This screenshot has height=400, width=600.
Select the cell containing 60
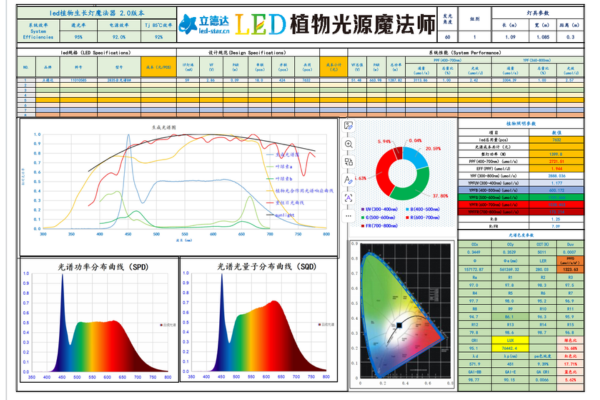coord(447,37)
